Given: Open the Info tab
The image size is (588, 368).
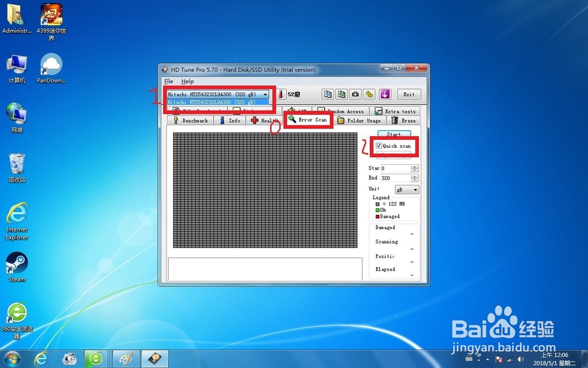Looking at the screenshot, I should point(230,121).
